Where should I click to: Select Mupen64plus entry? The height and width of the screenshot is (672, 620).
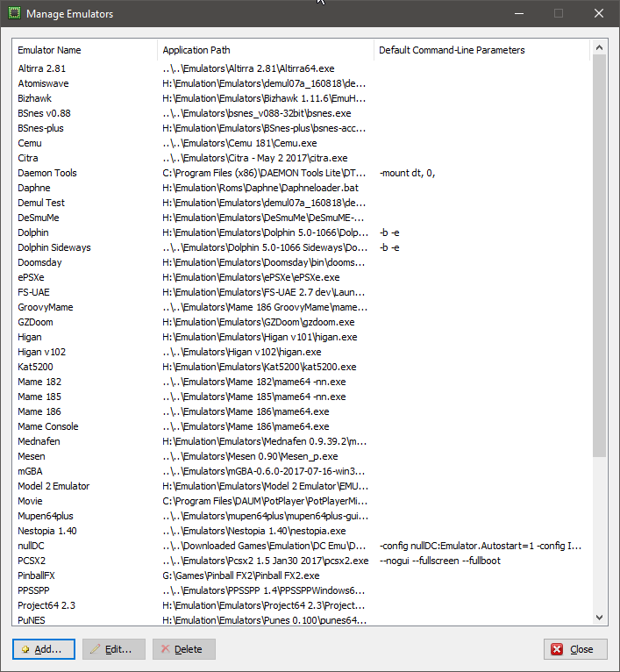click(x=302, y=516)
